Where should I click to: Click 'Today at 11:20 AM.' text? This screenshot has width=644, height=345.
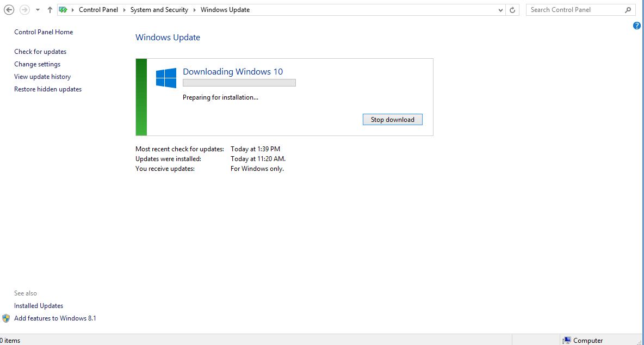tap(258, 159)
